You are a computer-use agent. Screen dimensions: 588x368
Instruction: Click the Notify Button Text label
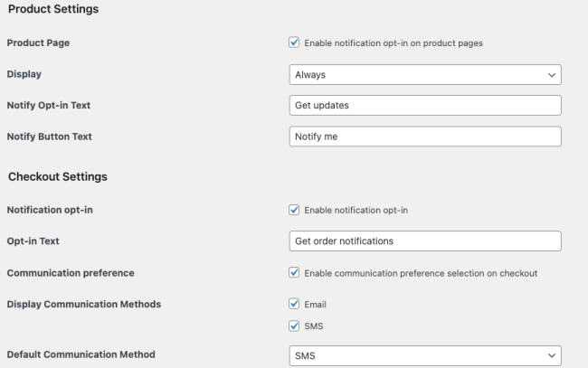49,137
